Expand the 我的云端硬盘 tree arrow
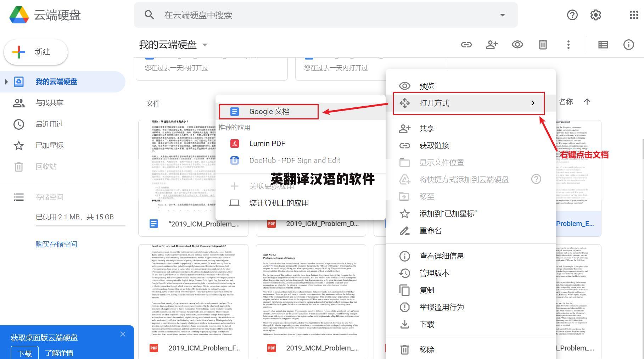 (6, 82)
